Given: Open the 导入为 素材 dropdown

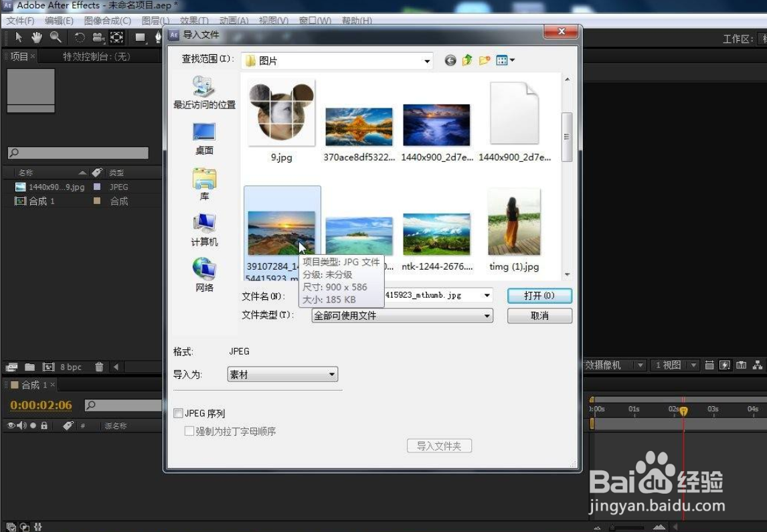Looking at the screenshot, I should click(282, 375).
